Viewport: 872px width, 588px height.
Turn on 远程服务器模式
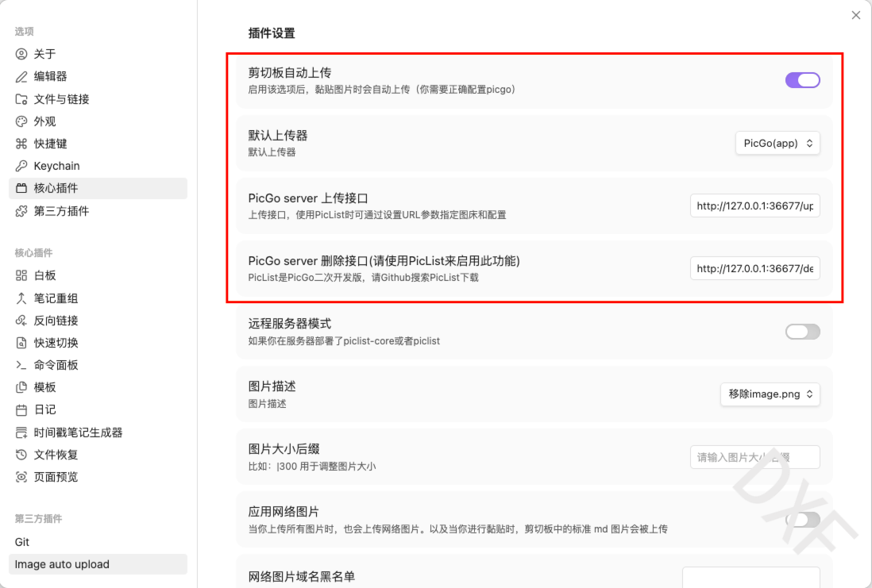802,331
